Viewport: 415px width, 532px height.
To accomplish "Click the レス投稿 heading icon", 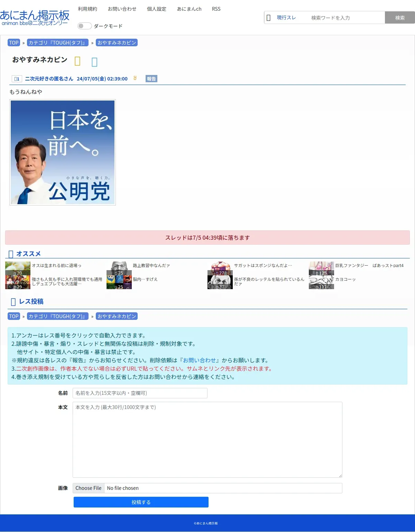I will [x=13, y=302].
